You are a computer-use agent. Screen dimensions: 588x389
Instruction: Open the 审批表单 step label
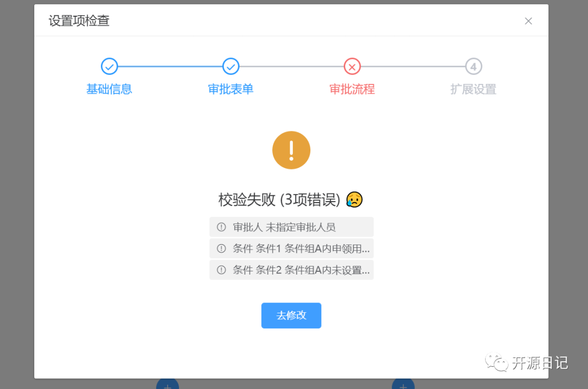[231, 89]
